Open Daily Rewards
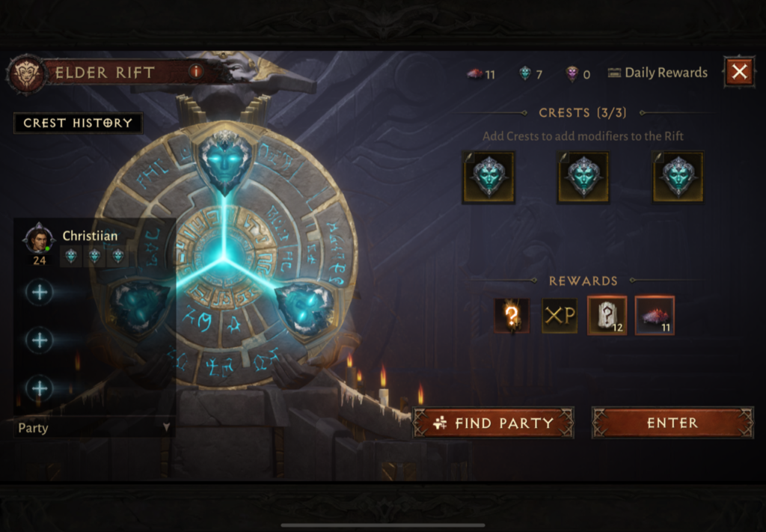766x532 pixels. coord(658,73)
